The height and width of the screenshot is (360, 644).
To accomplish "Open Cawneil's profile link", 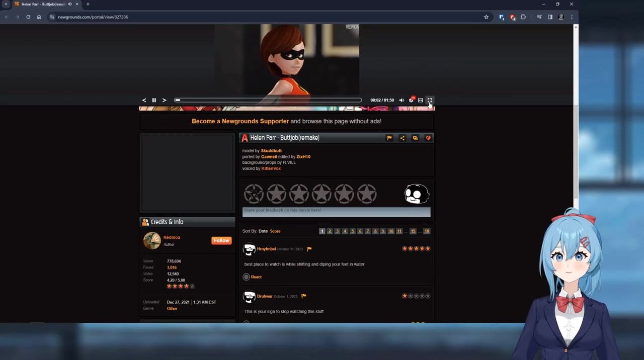I will [269, 157].
